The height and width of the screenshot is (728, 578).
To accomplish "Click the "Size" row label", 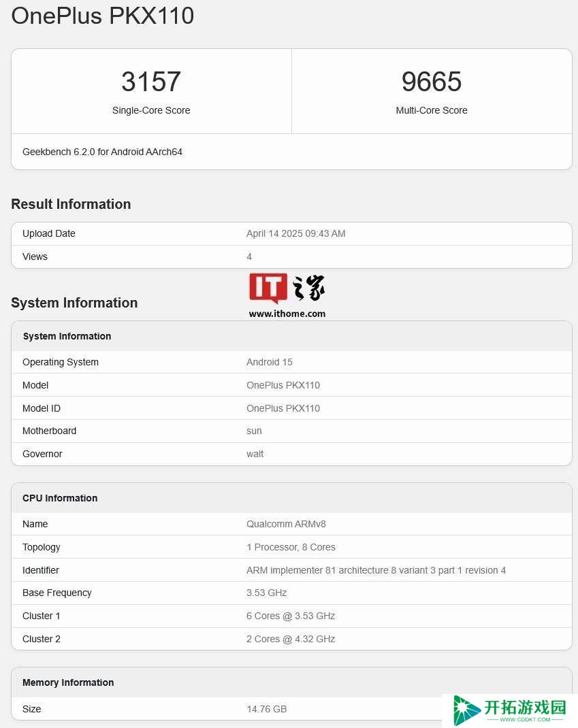I will [x=31, y=710].
